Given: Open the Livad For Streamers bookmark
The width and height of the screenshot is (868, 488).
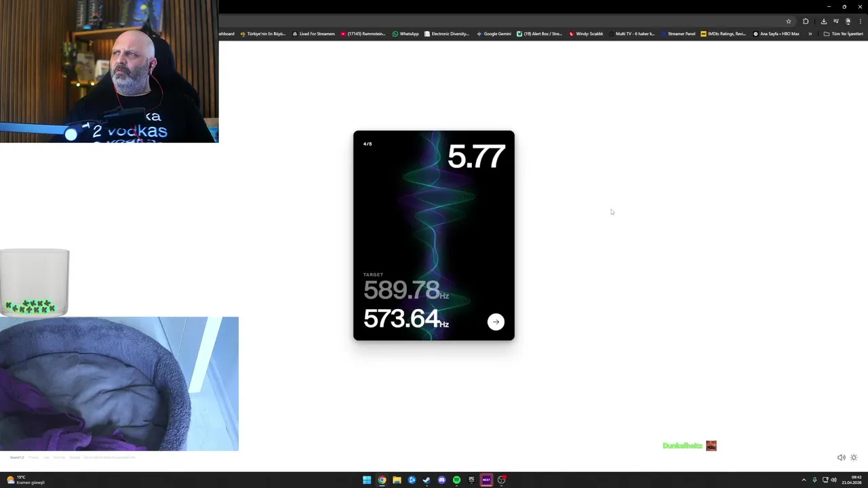Looking at the screenshot, I should 314,34.
